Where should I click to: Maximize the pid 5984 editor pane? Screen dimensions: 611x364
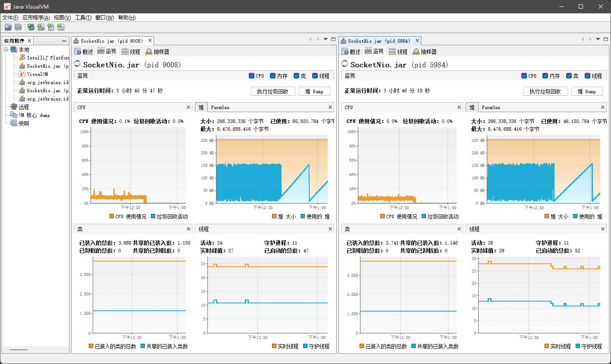point(606,39)
